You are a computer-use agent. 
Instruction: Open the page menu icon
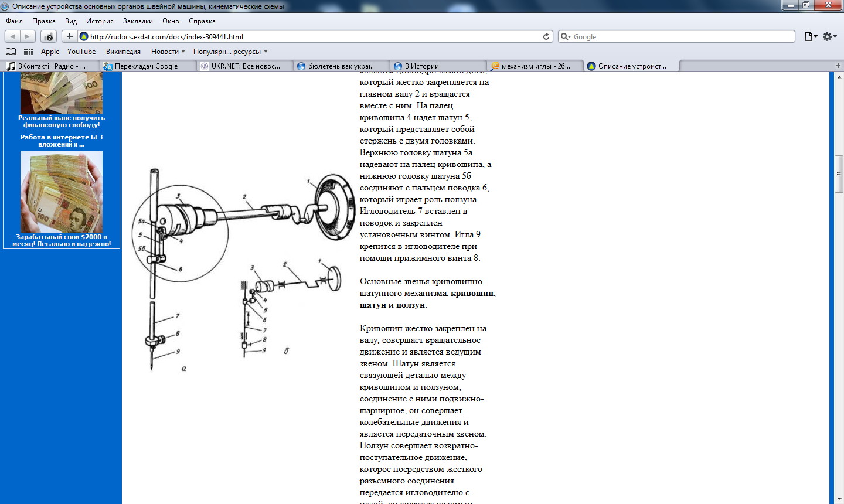(811, 36)
